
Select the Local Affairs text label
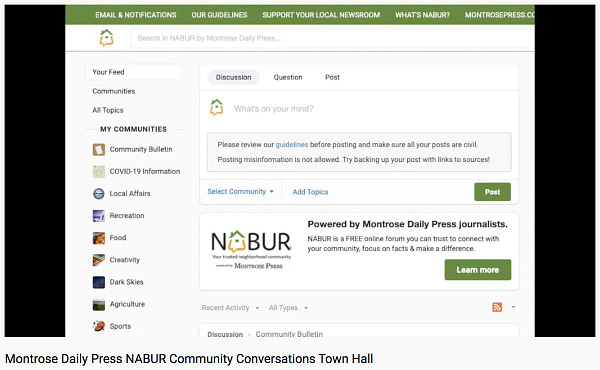coord(130,194)
